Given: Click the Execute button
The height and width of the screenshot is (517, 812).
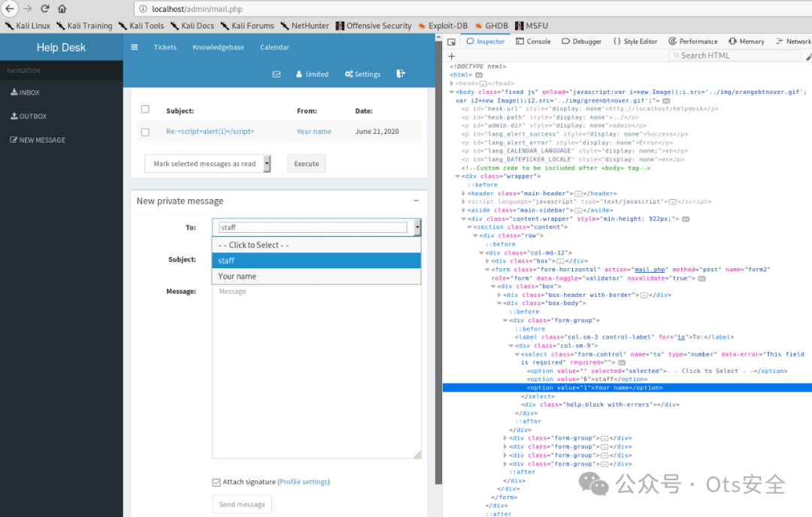Looking at the screenshot, I should (307, 164).
